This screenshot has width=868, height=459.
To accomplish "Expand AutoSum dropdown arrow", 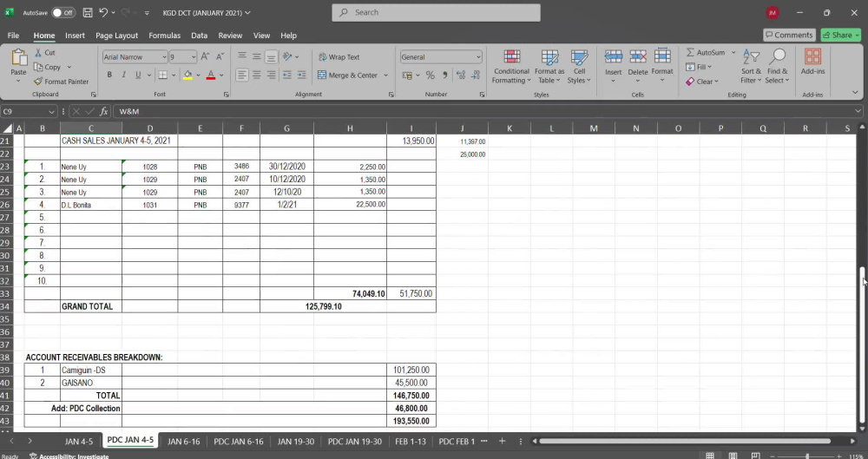I will click(733, 53).
